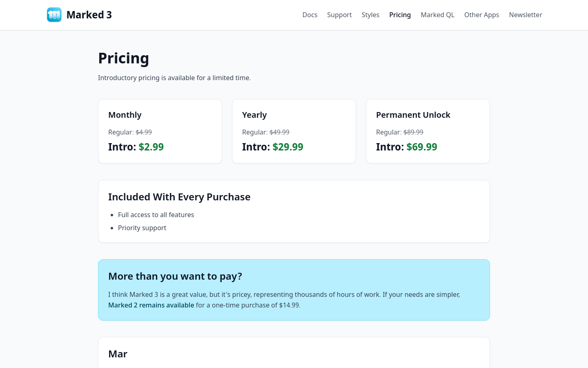Click the Marked 3 app logo icon
Image resolution: width=588 pixels, height=368 pixels.
coord(54,15)
